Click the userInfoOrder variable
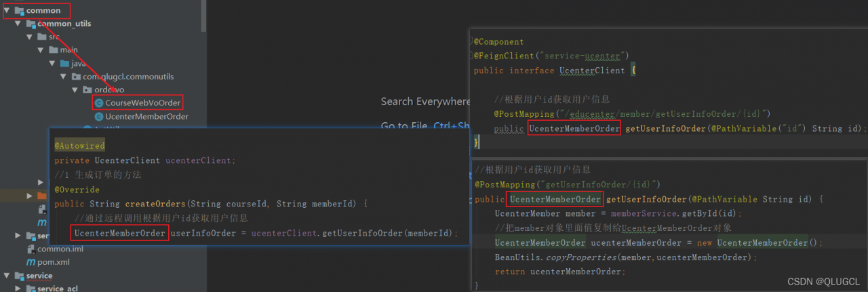Image resolution: width=868 pixels, height=292 pixels. tap(205, 233)
